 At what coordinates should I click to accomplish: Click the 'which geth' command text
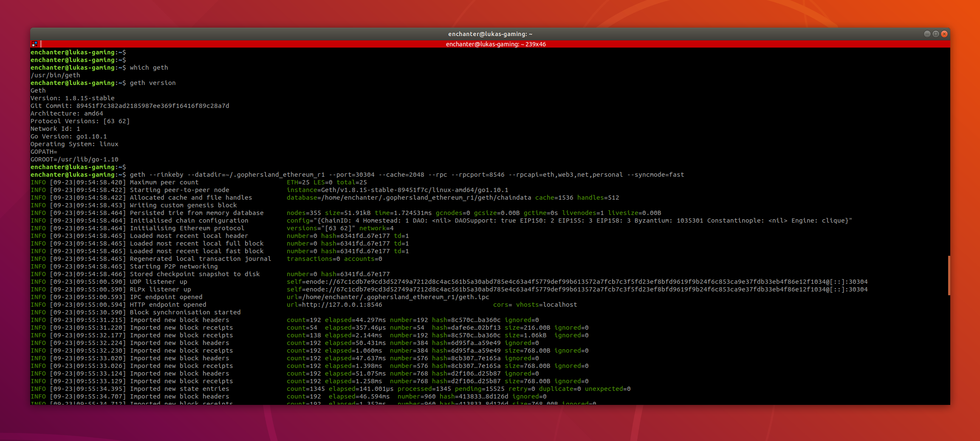[149, 68]
